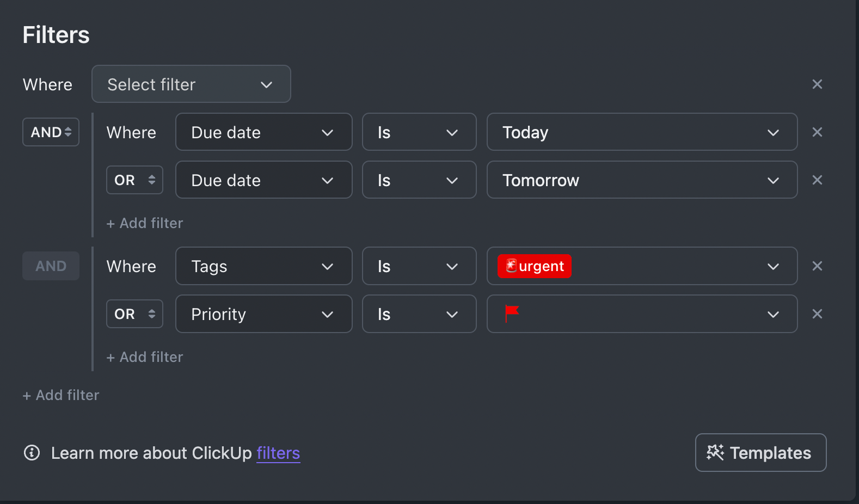Expand the Tags field dropdown
The height and width of the screenshot is (504, 859).
tap(263, 266)
